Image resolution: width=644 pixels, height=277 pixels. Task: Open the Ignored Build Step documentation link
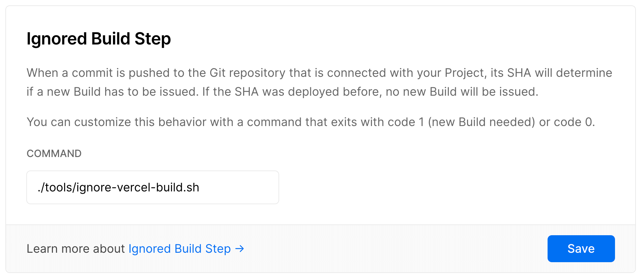179,249
